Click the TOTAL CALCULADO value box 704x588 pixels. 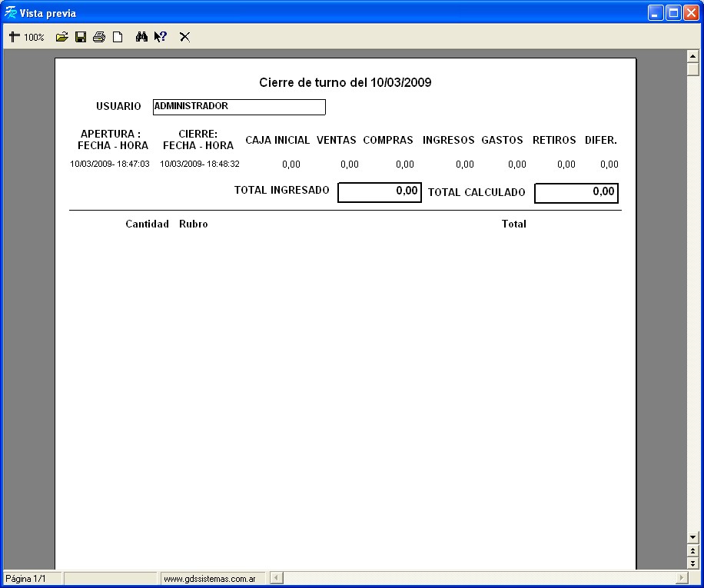click(576, 193)
